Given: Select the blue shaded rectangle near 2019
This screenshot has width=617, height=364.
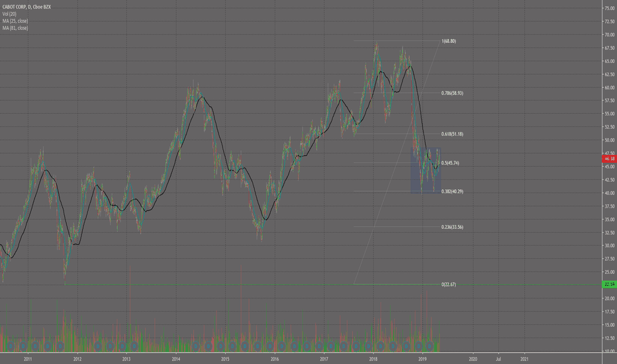Looking at the screenshot, I should tap(426, 170).
